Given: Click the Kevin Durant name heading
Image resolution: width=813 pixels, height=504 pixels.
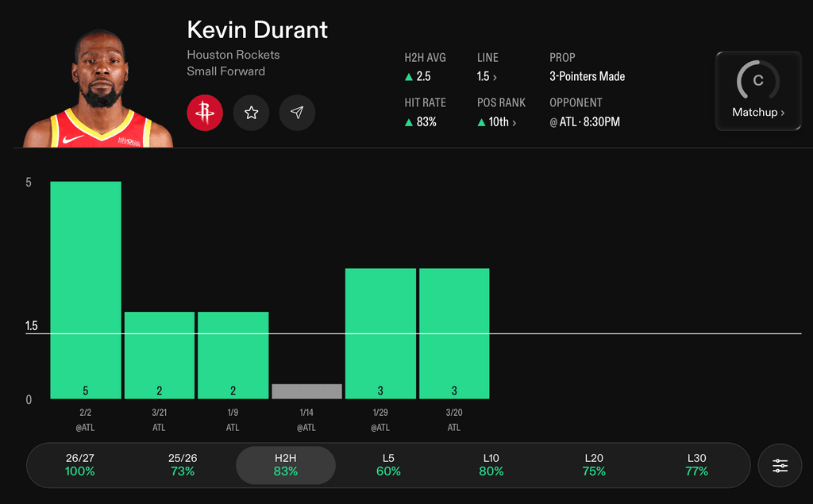Looking at the screenshot, I should pos(257,30).
